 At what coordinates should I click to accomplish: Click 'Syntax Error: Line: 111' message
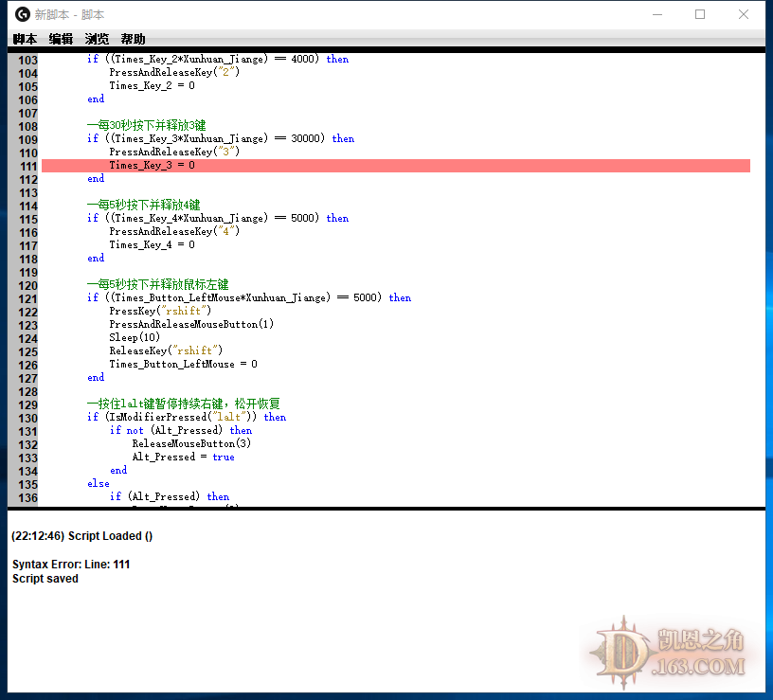tap(71, 565)
